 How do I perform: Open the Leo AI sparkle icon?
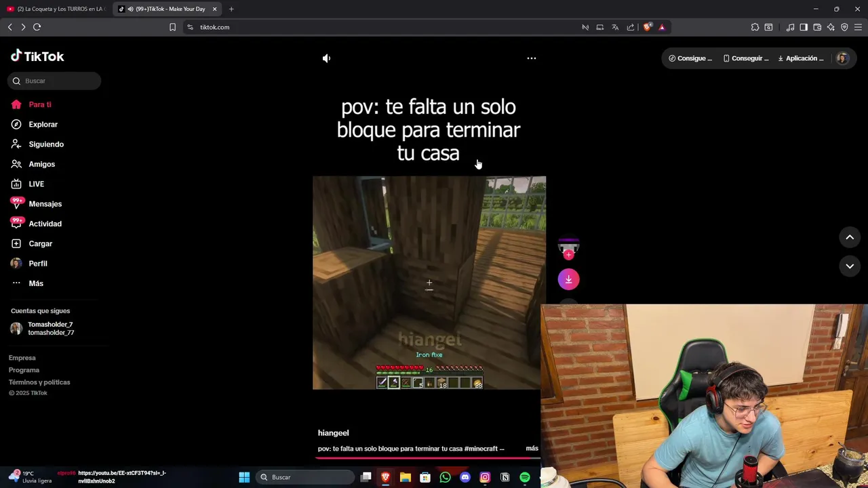tap(831, 27)
